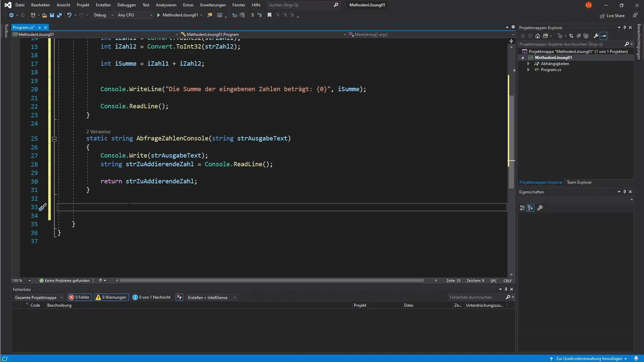Open the Debuggen menu

[126, 5]
